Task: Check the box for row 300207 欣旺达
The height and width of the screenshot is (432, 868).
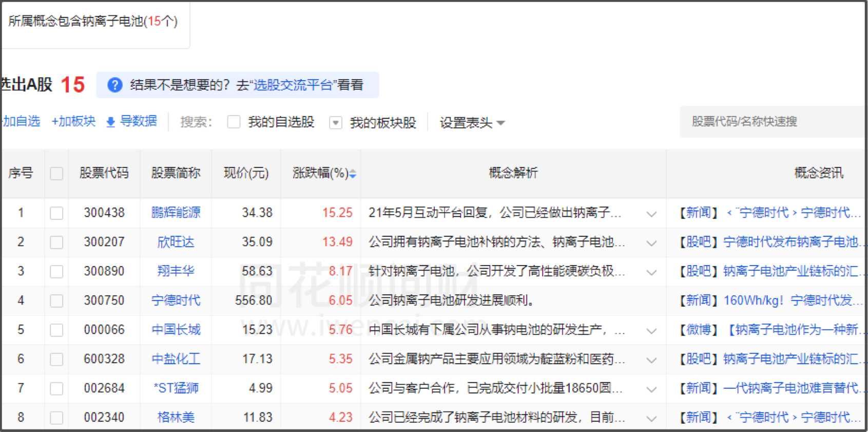Action: tap(56, 242)
